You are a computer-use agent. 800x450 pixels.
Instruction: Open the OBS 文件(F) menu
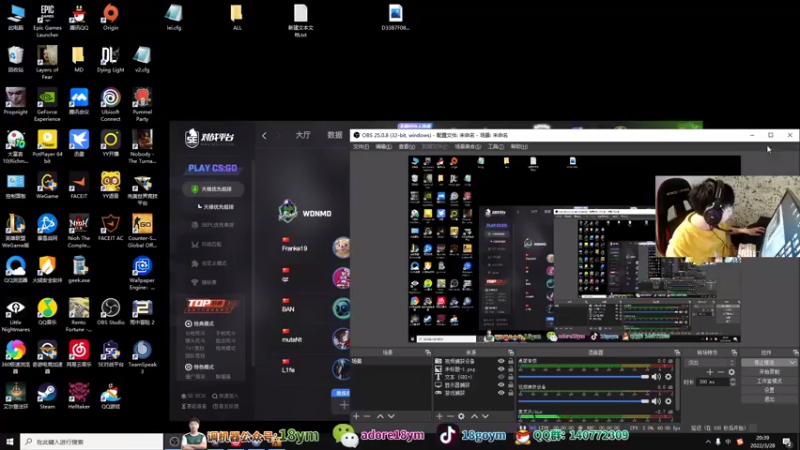(x=361, y=147)
